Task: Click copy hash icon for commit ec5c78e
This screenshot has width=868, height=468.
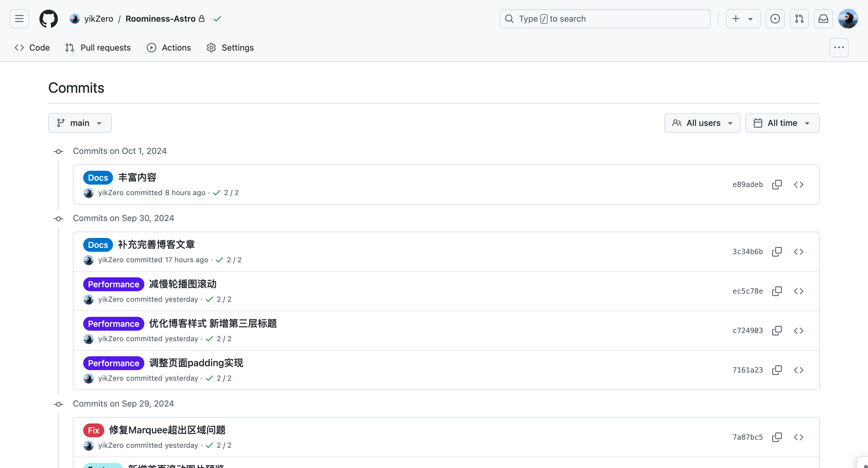Action: tap(777, 291)
